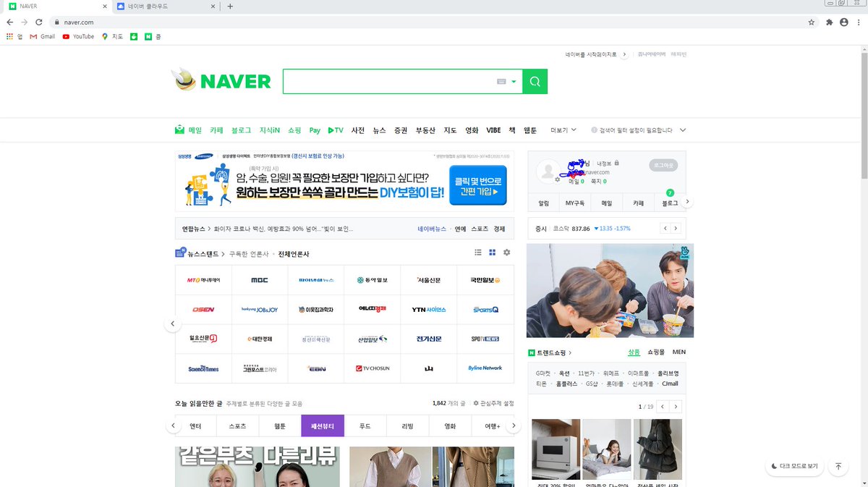Open the 증권 menu item

[x=401, y=130]
